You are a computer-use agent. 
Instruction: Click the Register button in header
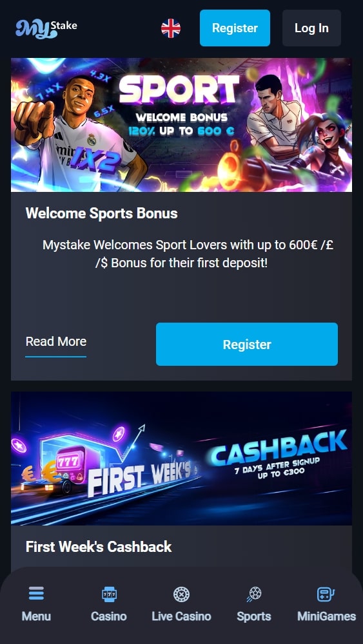[235, 28]
